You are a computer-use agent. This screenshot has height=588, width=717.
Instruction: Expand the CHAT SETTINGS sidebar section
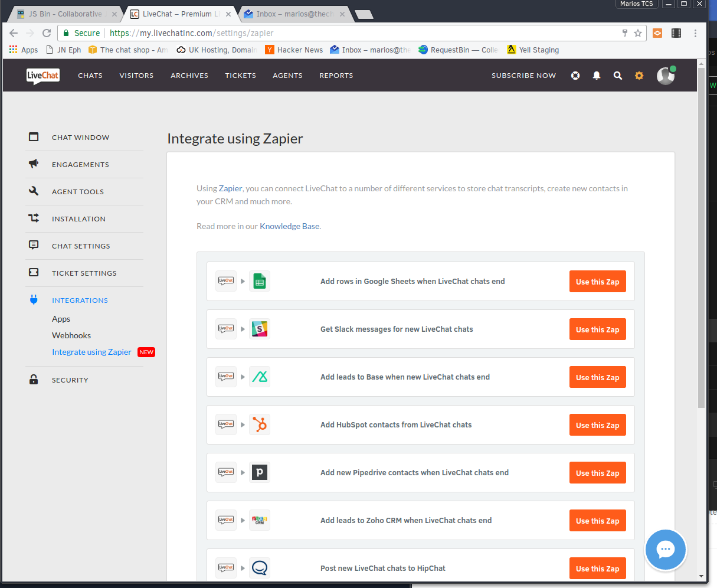[81, 246]
